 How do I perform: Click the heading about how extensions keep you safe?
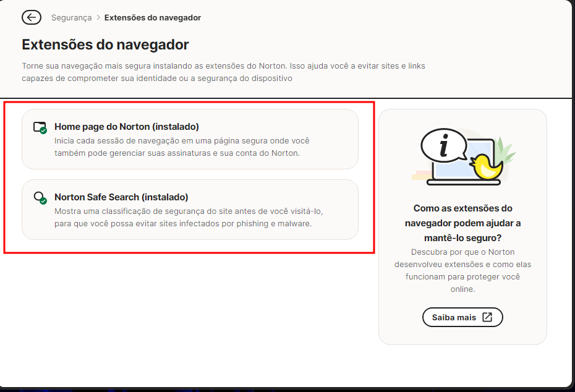(462, 223)
